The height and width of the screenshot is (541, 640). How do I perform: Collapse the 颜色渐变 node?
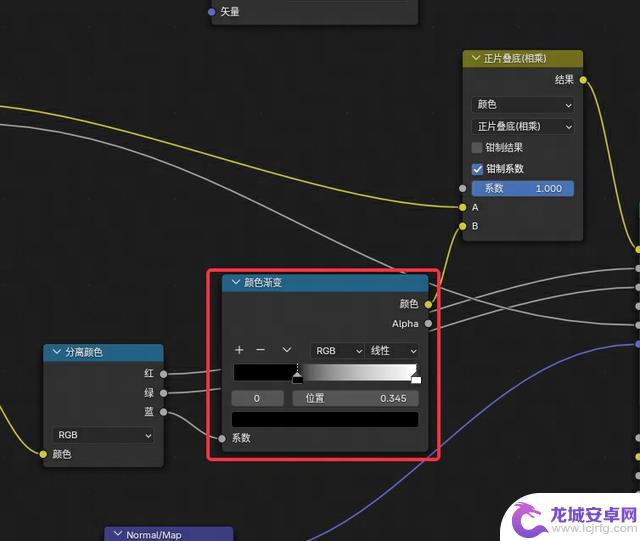click(x=236, y=282)
